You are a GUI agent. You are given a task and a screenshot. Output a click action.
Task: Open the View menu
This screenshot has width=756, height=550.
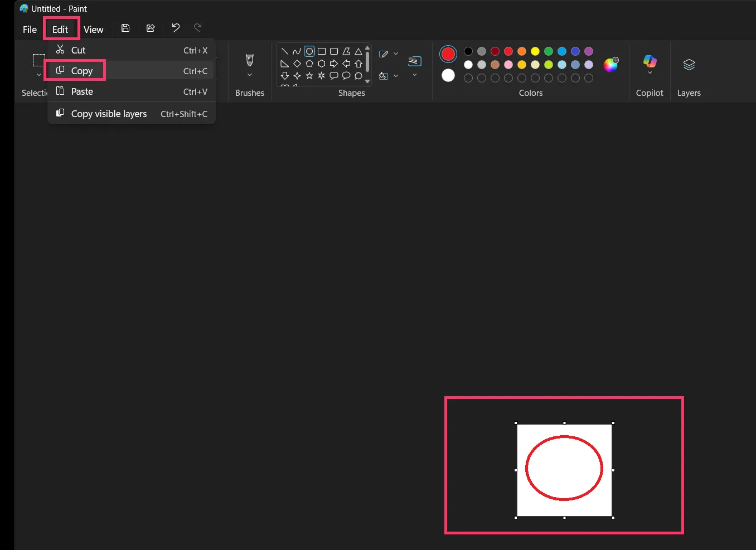[94, 30]
